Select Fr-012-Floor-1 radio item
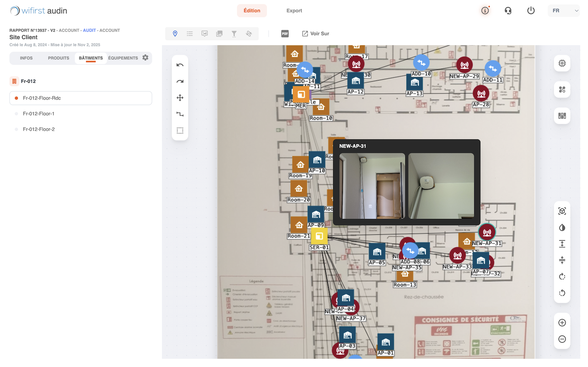This screenshot has width=588, height=367. coord(81,113)
